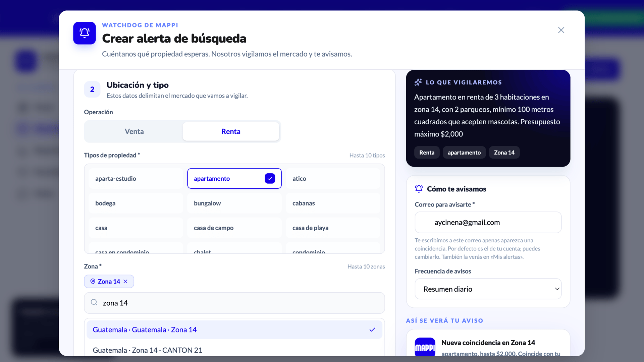The image size is (644, 362).
Task: Select the aparta-estudio property type
Action: (x=136, y=178)
